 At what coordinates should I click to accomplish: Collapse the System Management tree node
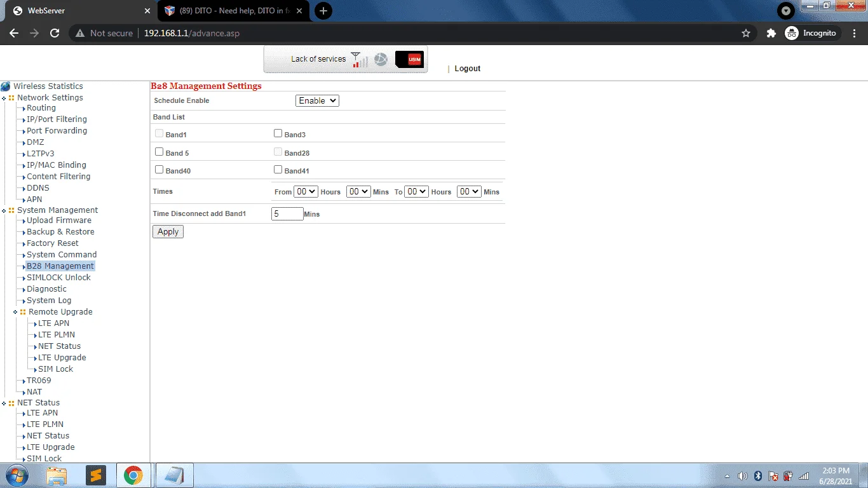[x=4, y=210]
